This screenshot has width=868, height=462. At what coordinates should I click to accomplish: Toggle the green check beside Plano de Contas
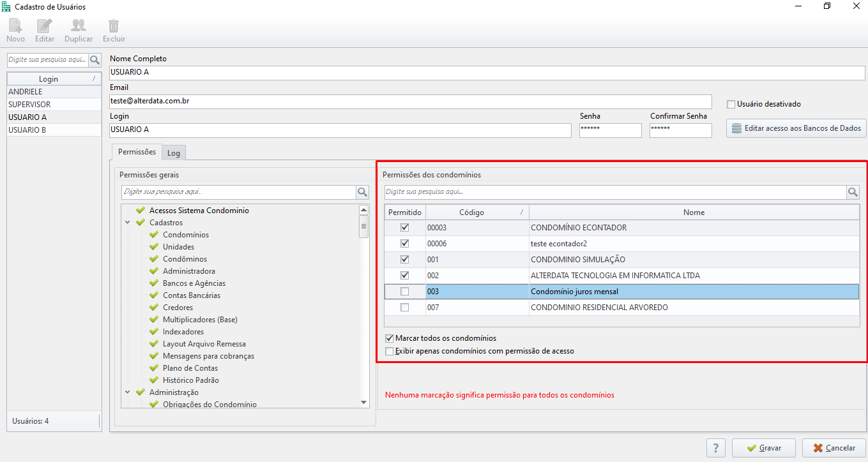154,368
